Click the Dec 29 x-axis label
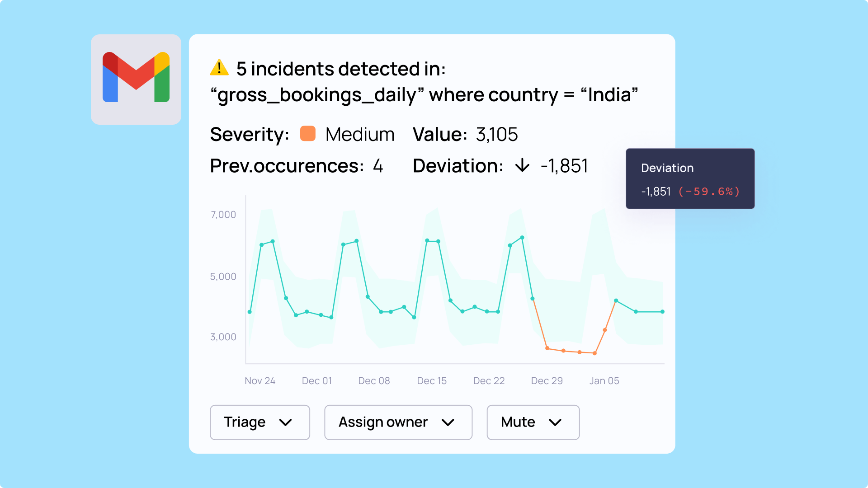 tap(547, 381)
